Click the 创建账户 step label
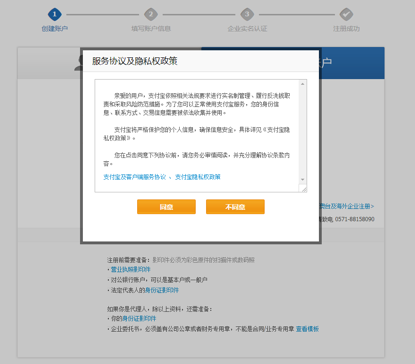Image resolution: width=415 pixels, height=364 pixels. coord(55,29)
